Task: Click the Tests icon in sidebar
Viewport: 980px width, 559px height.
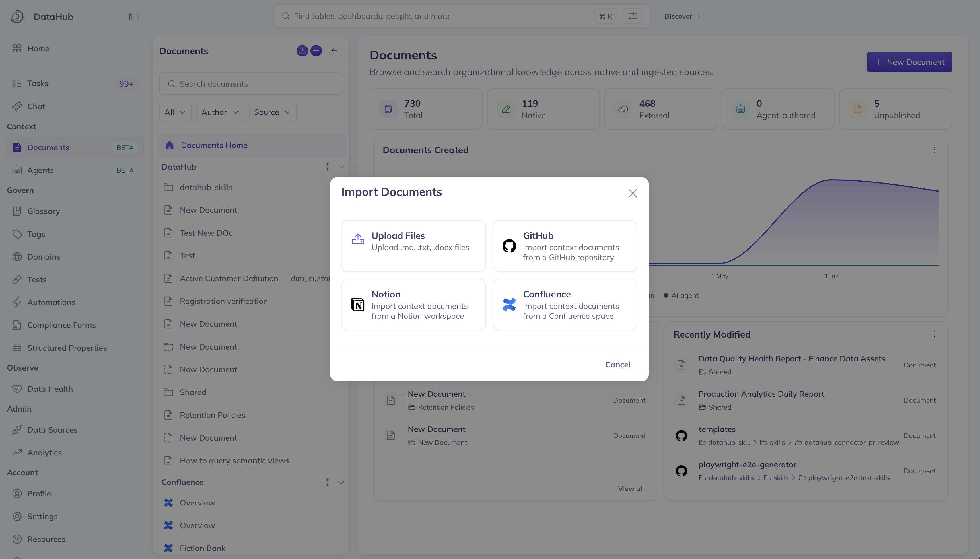Action: [x=17, y=279]
